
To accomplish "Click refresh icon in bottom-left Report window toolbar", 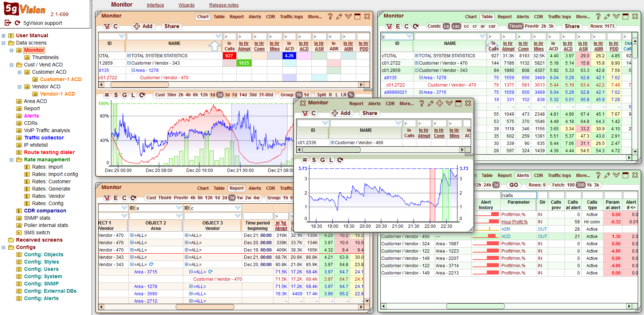I will tap(133, 198).
